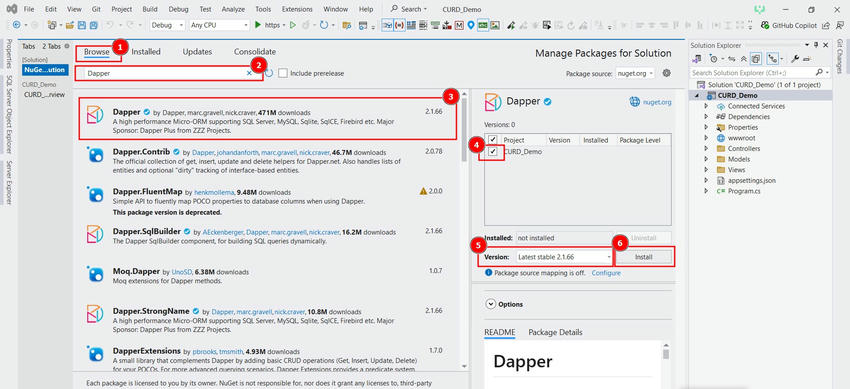850x389 pixels.
Task: Open the Package source nuget.org dropdown
Action: 635,73
